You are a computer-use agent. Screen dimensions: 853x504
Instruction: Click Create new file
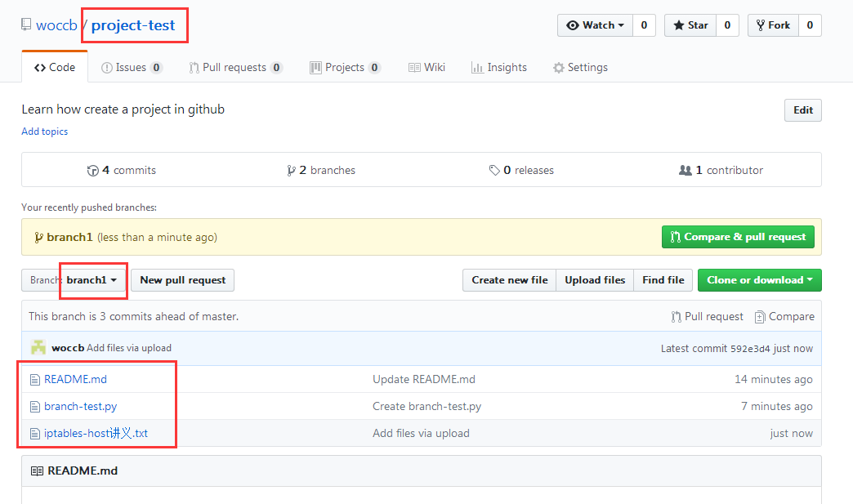click(510, 280)
